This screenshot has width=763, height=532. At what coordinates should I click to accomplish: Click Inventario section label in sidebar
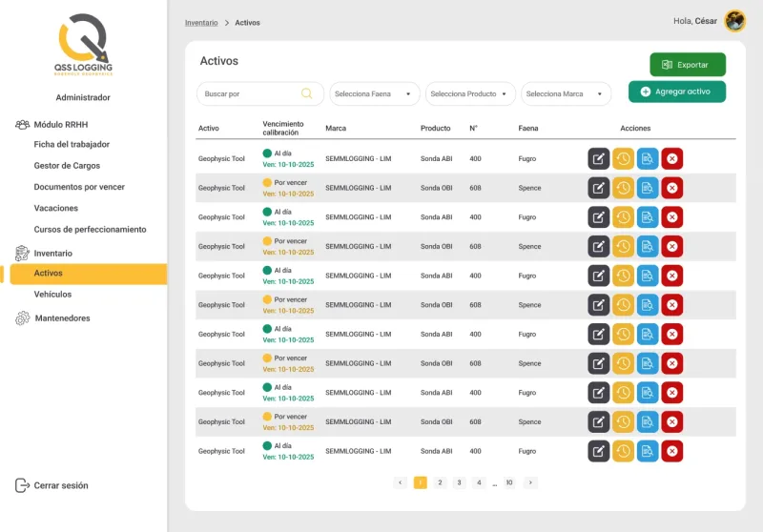click(x=53, y=254)
